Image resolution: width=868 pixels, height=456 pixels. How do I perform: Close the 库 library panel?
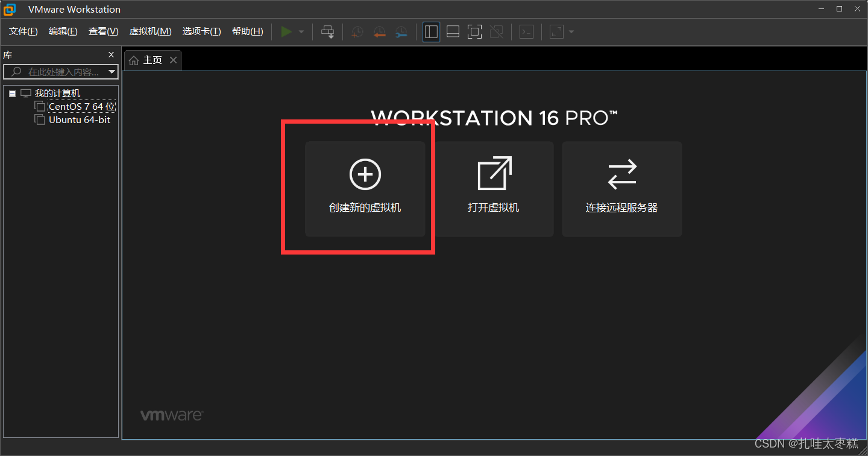click(111, 55)
